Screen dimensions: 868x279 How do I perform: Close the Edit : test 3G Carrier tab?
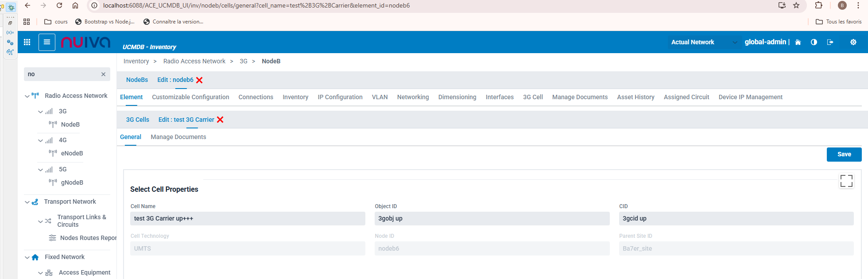pos(220,120)
